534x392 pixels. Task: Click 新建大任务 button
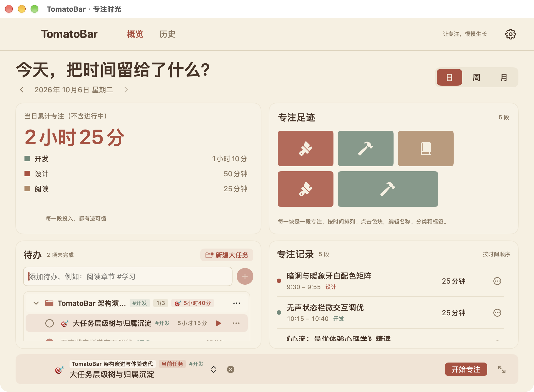coord(227,255)
